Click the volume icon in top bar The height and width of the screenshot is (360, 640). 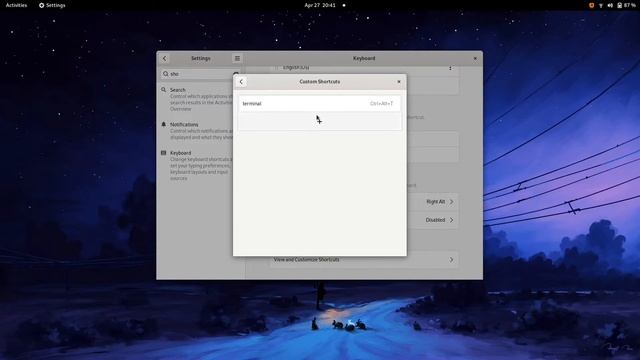[x=610, y=5]
